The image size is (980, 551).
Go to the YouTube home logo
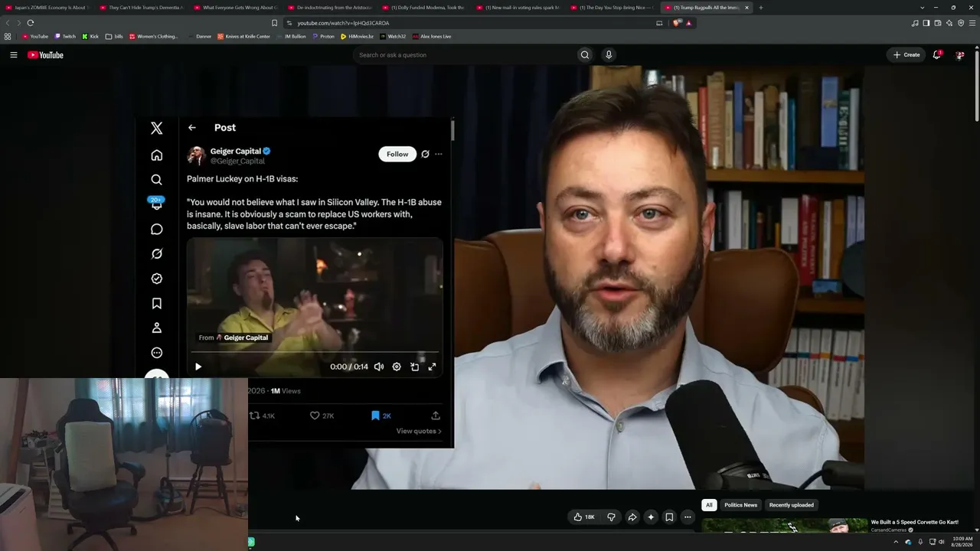coord(45,55)
